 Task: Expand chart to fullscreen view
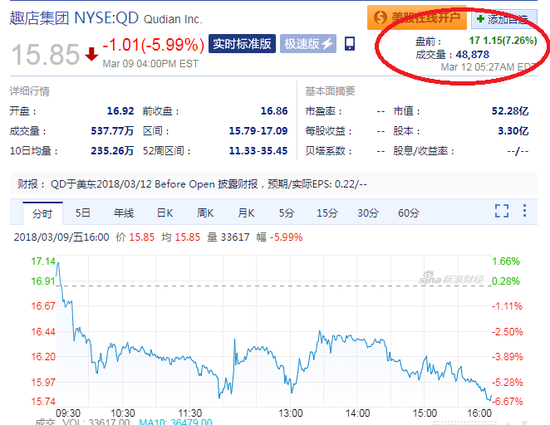[x=502, y=211]
